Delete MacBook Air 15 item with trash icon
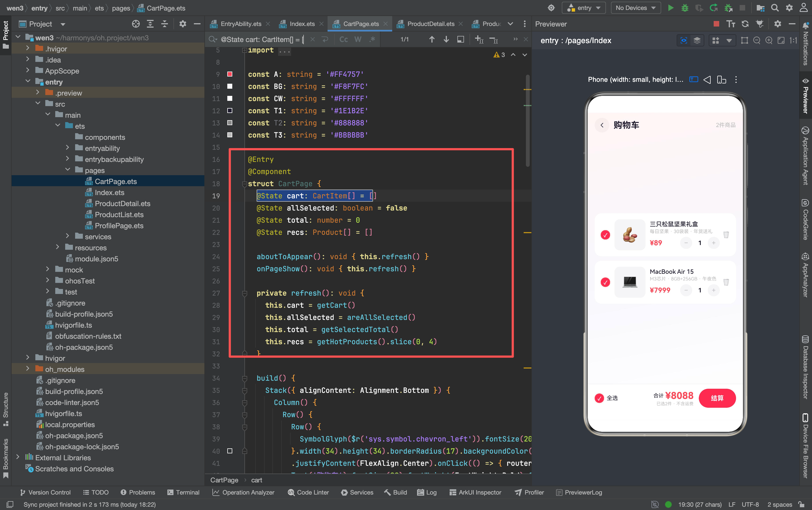The height and width of the screenshot is (510, 812). point(726,282)
